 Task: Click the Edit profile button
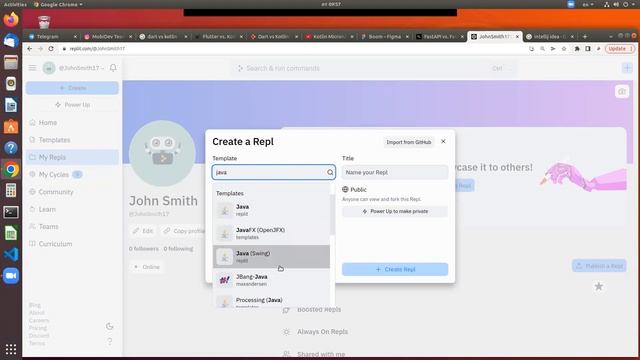(143, 231)
